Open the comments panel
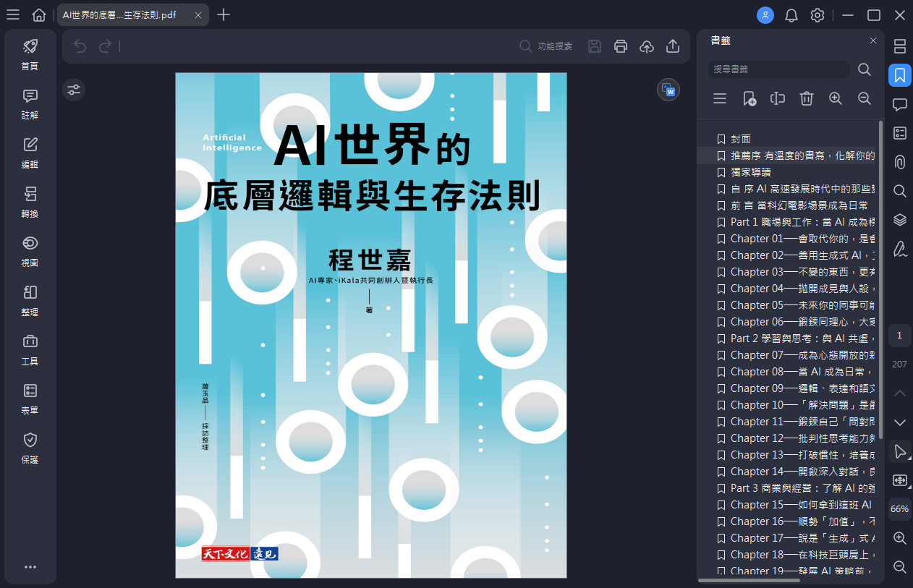The width and height of the screenshot is (913, 588). [900, 104]
